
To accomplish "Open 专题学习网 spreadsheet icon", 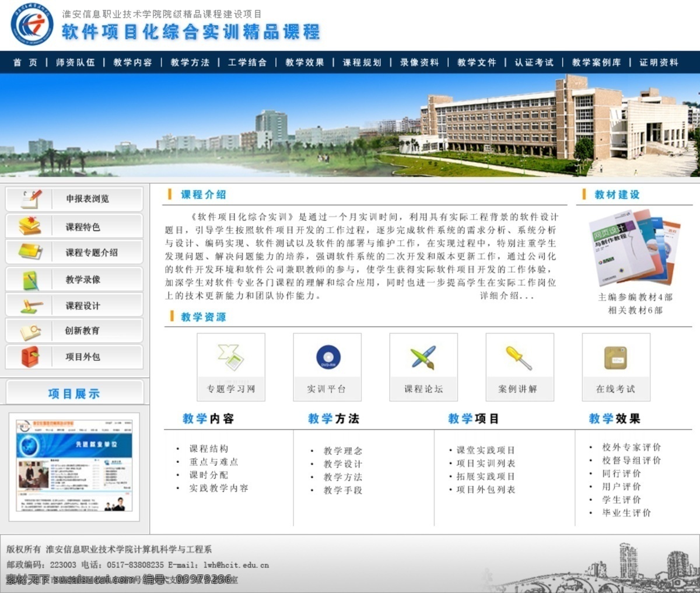I will point(231,357).
